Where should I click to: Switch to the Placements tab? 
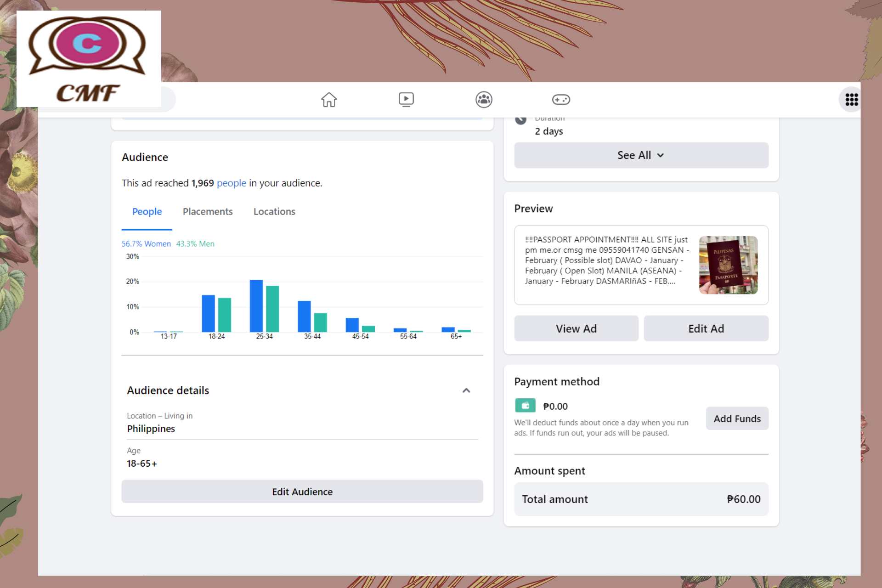click(x=208, y=212)
